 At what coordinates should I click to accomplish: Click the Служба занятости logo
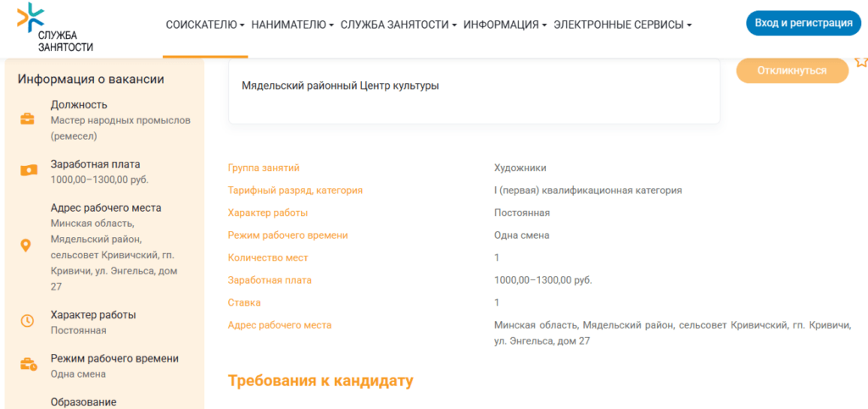(56, 27)
